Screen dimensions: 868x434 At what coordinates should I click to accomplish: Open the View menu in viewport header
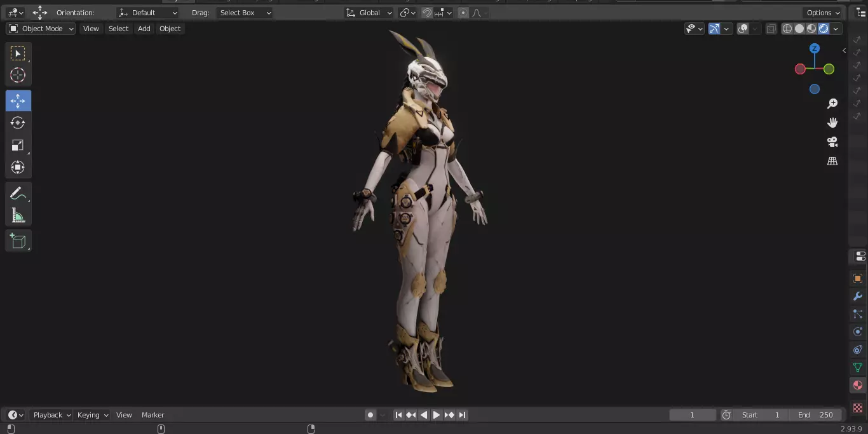[91, 29]
